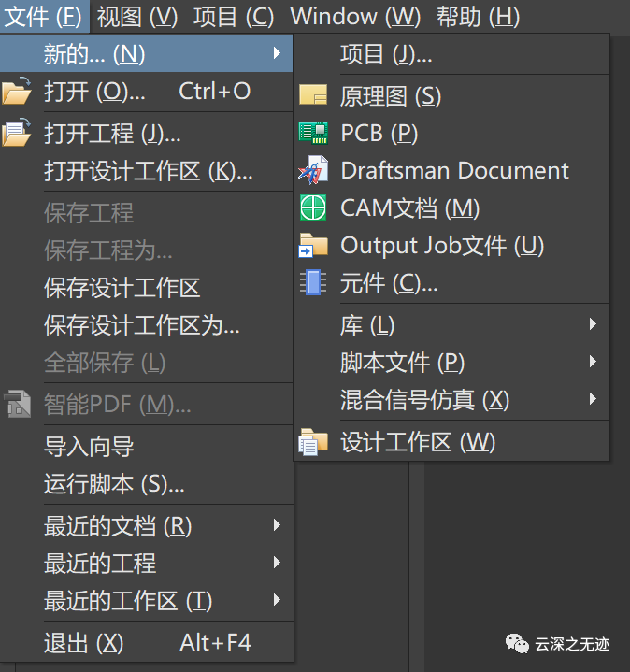Choose 打开设计工作区 (K)... menu item
This screenshot has width=630, height=672.
pos(146,171)
